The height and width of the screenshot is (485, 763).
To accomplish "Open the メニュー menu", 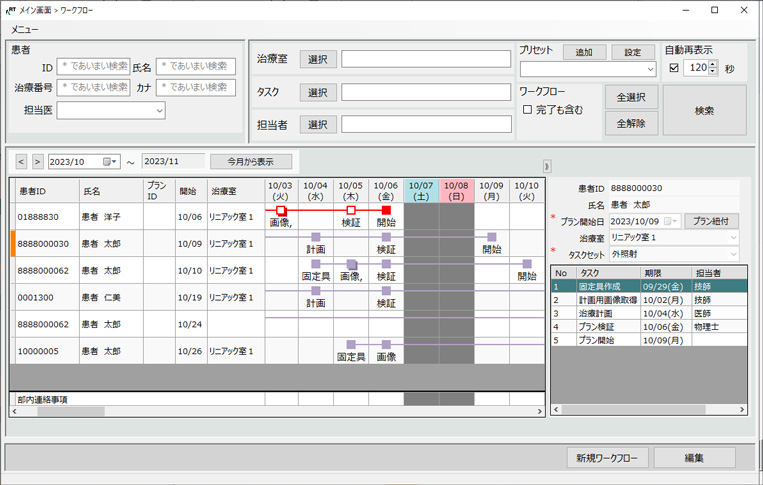I will [x=24, y=30].
